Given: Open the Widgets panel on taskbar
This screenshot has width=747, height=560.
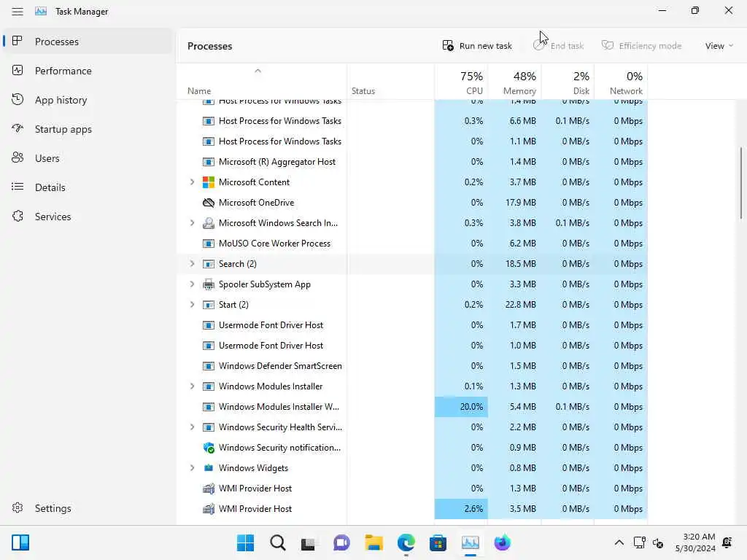Looking at the screenshot, I should pos(20,542).
